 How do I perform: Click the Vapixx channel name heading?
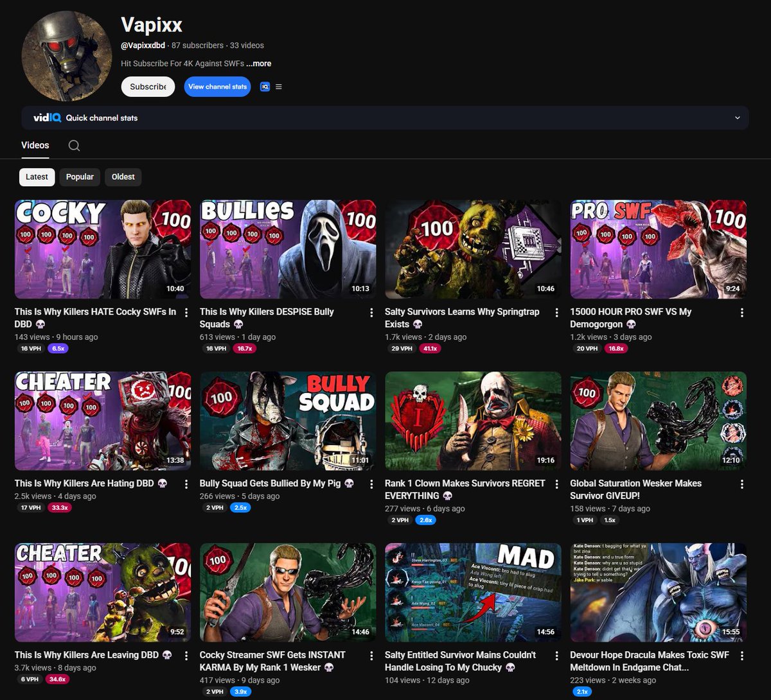pyautogui.click(x=152, y=25)
